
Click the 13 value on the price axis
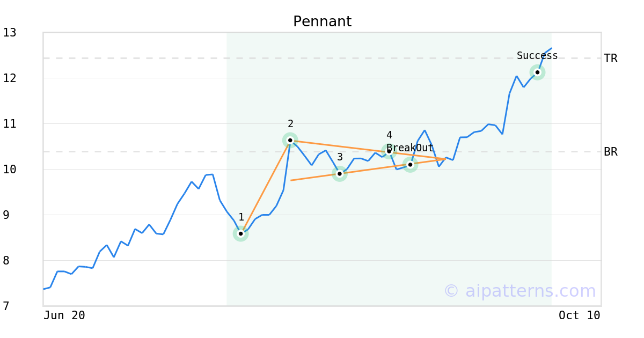[x=10, y=33]
